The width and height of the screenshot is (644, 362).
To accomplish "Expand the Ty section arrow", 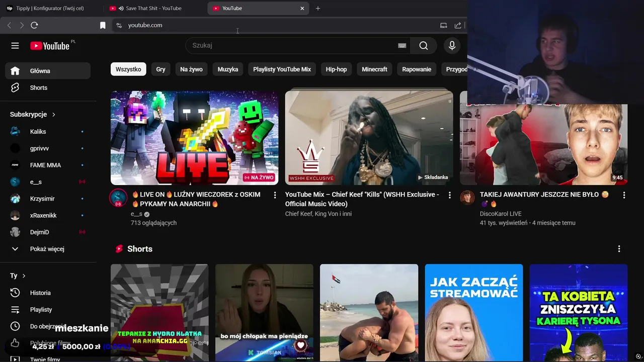I will pos(24,276).
